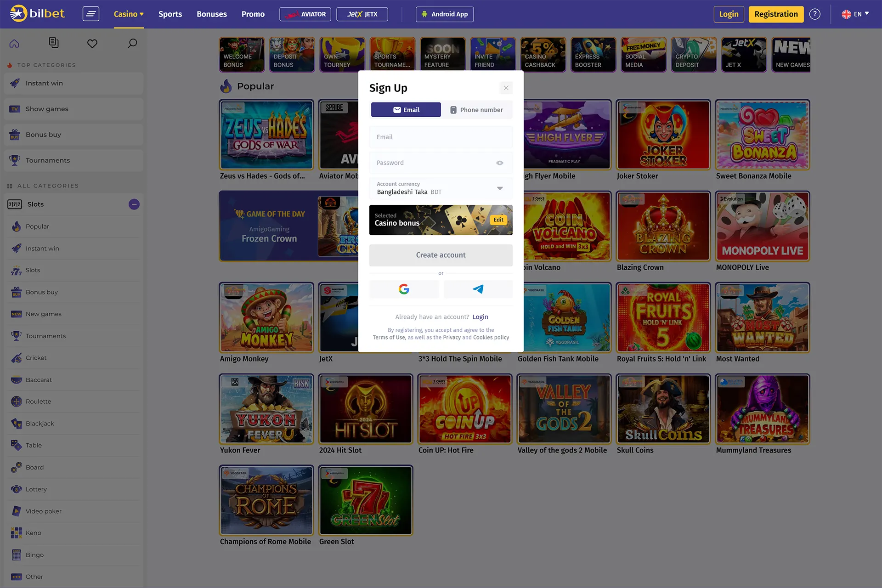Click the search icon in sidebar
The height and width of the screenshot is (588, 882).
tap(131, 43)
